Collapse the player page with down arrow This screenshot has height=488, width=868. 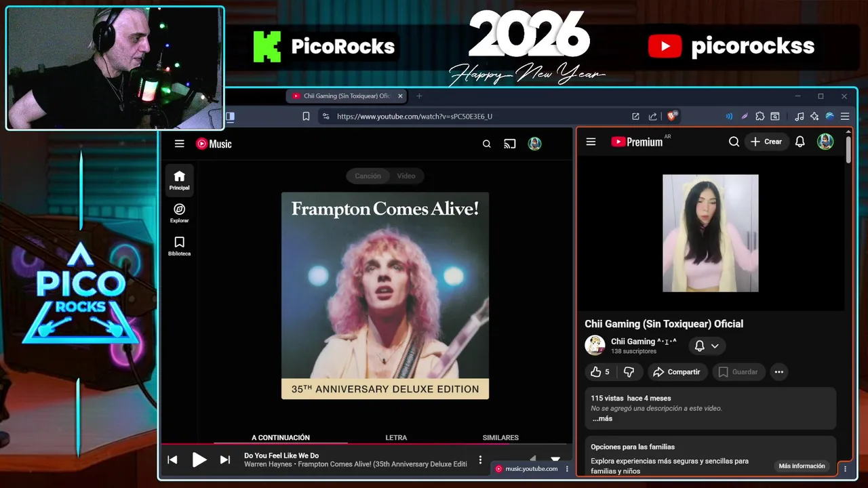pos(555,459)
